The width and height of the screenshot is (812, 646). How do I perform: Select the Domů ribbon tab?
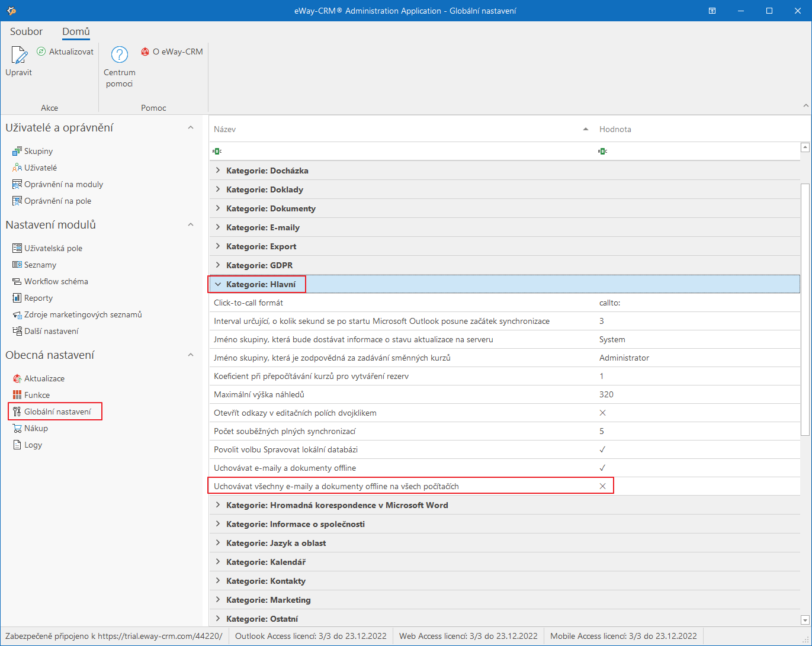coord(76,31)
